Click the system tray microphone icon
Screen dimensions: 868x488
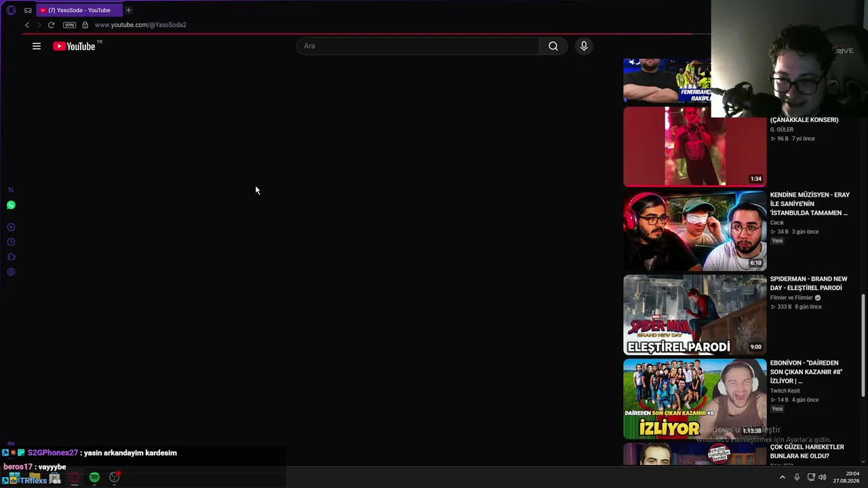click(x=797, y=477)
